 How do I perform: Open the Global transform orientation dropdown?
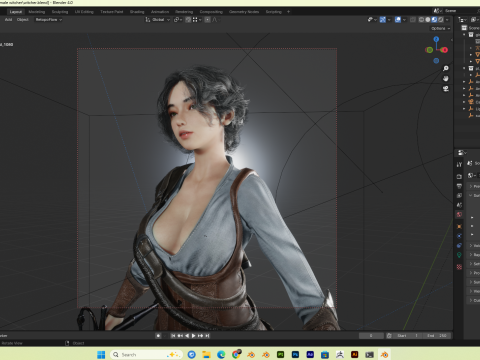coord(158,20)
